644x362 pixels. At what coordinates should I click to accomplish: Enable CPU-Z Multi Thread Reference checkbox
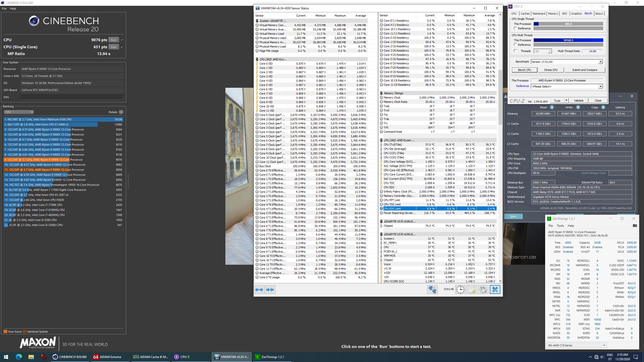click(x=515, y=45)
